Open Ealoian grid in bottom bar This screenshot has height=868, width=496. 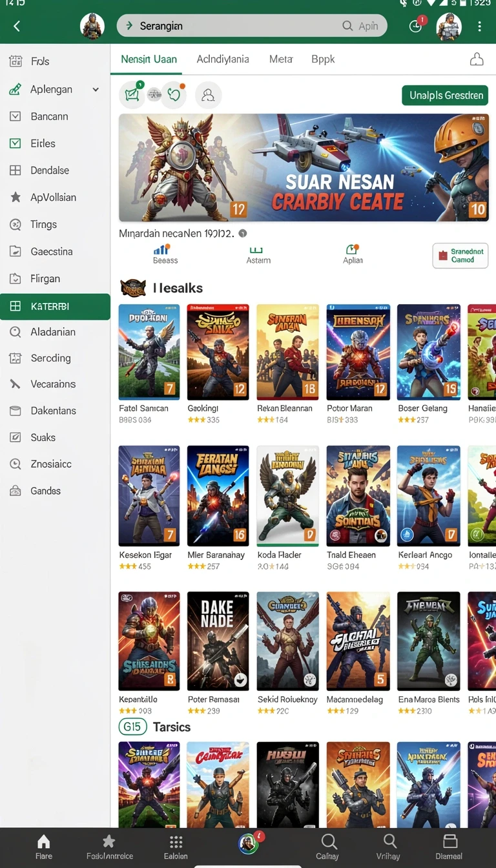click(176, 847)
